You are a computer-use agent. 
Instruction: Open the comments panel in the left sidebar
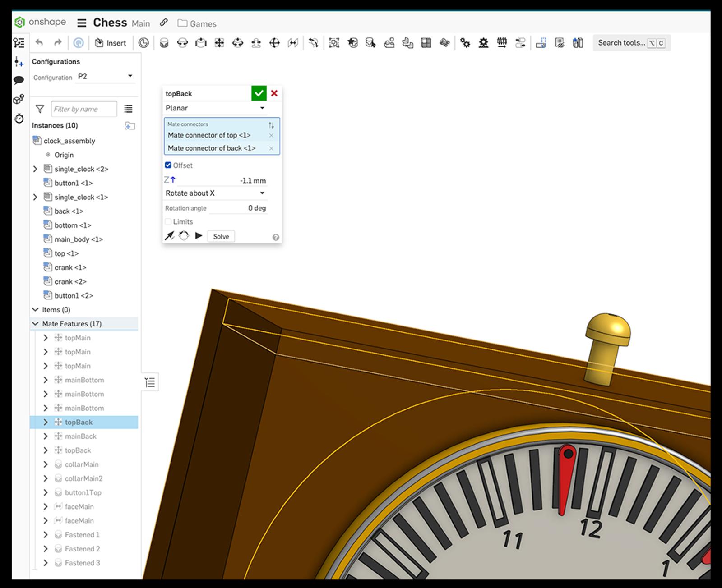19,80
